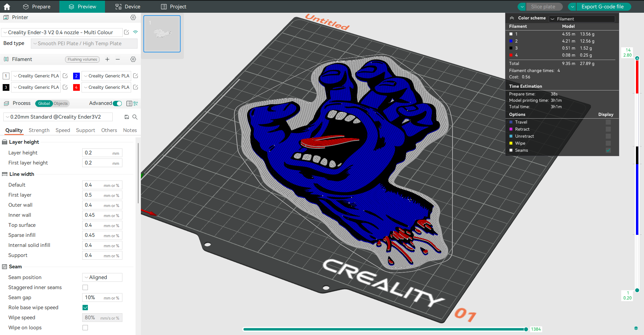This screenshot has width=644, height=335.
Task: Open printer settings gear icon
Action: click(133, 17)
